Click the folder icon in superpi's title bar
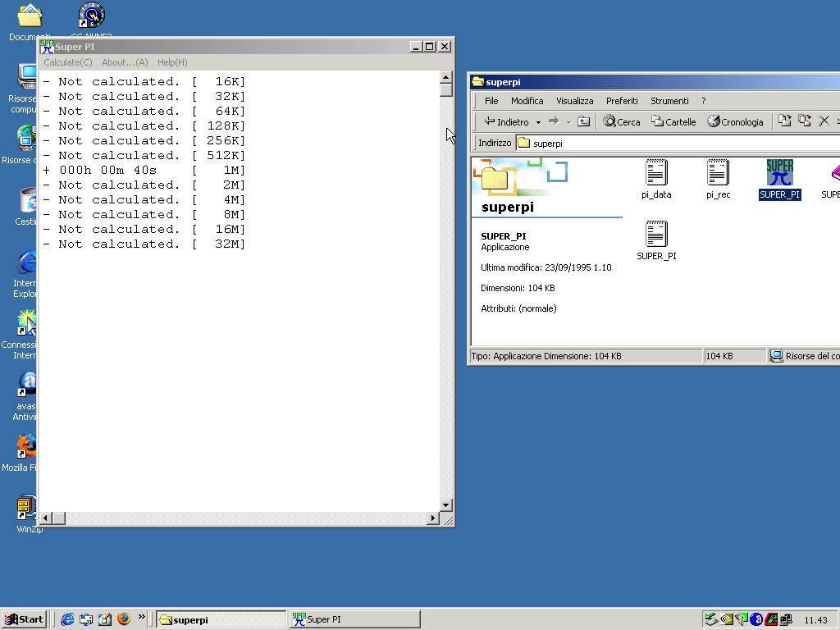840x630 pixels. (478, 82)
